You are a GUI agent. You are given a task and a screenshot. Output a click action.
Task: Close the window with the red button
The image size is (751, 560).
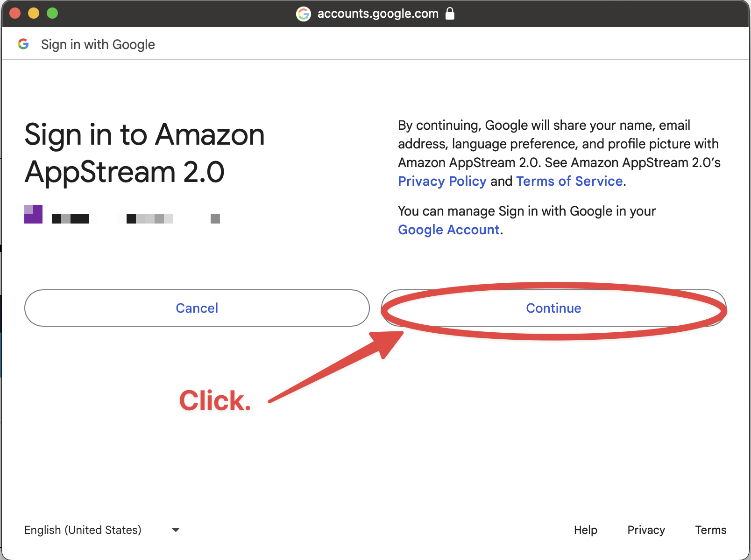[x=15, y=13]
